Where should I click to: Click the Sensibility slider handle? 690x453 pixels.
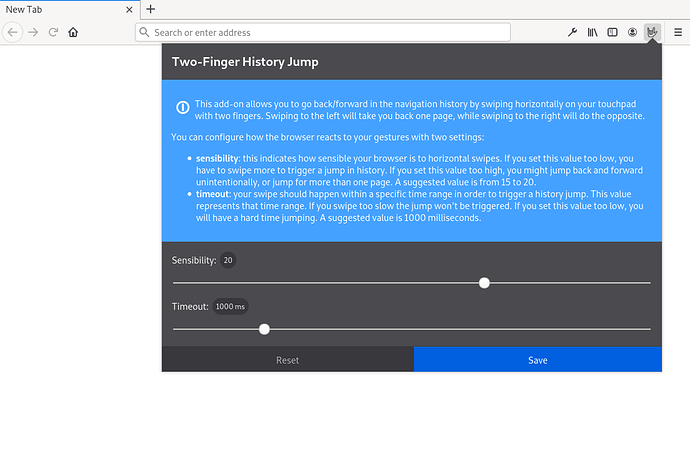click(484, 283)
